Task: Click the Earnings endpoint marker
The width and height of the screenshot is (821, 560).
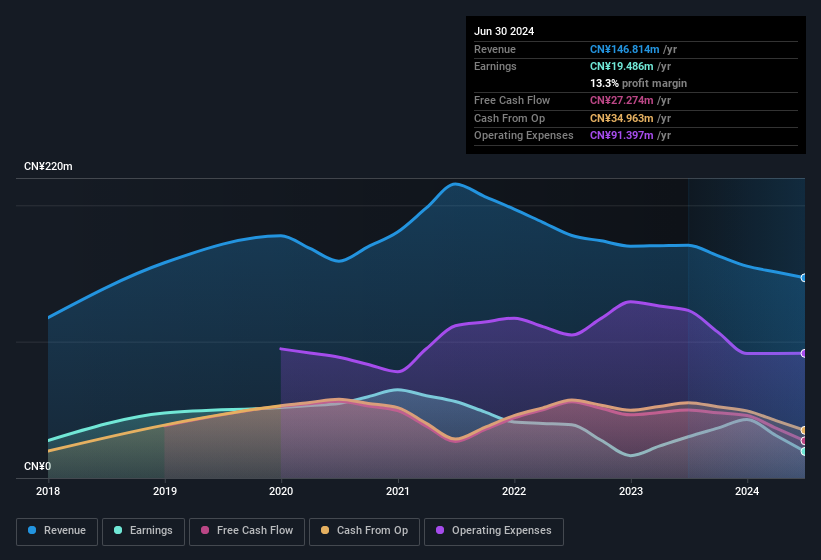Action: [x=804, y=451]
